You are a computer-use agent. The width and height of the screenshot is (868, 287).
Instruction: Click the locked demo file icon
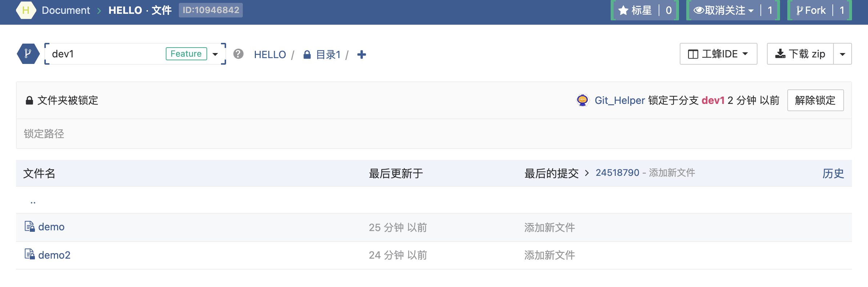point(29,226)
